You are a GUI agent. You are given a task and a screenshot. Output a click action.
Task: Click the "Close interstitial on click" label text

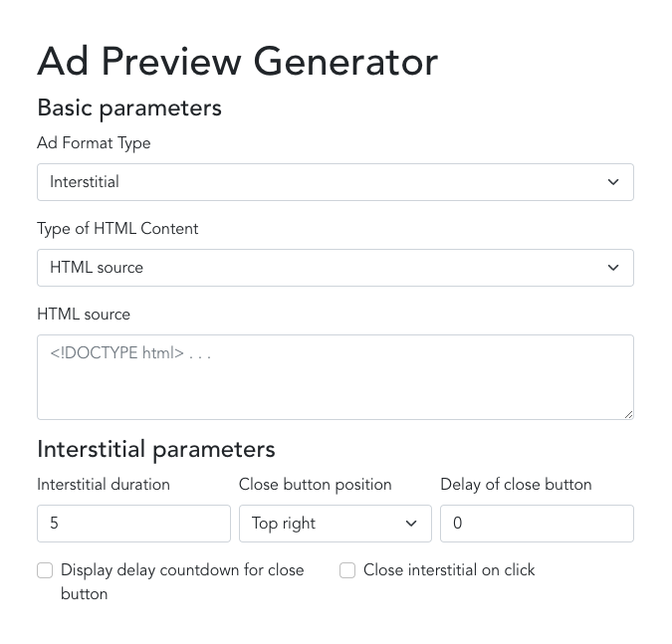tap(449, 570)
